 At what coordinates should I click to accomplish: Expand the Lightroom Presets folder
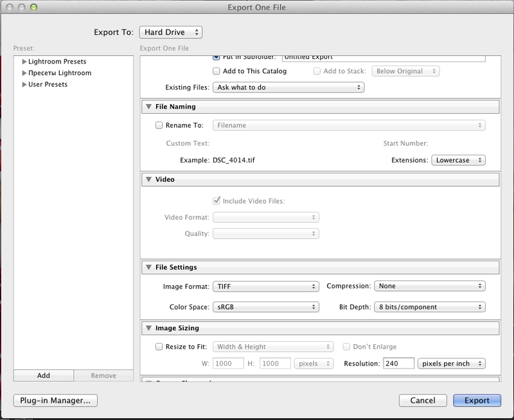pyautogui.click(x=24, y=62)
